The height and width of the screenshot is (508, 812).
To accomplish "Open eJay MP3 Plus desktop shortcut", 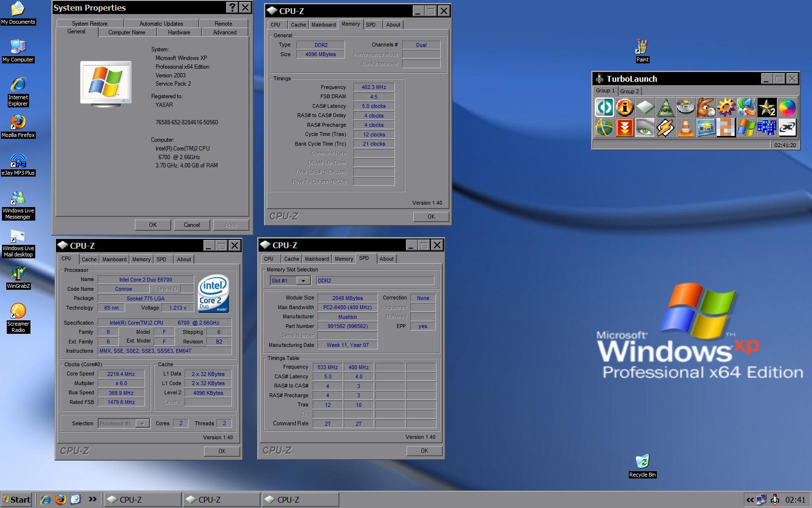I will click(18, 164).
